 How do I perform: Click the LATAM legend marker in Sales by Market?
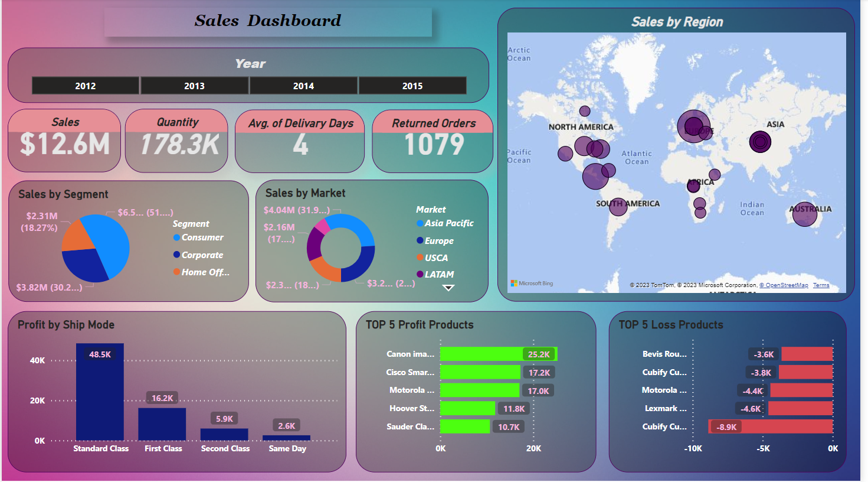pyautogui.click(x=419, y=274)
